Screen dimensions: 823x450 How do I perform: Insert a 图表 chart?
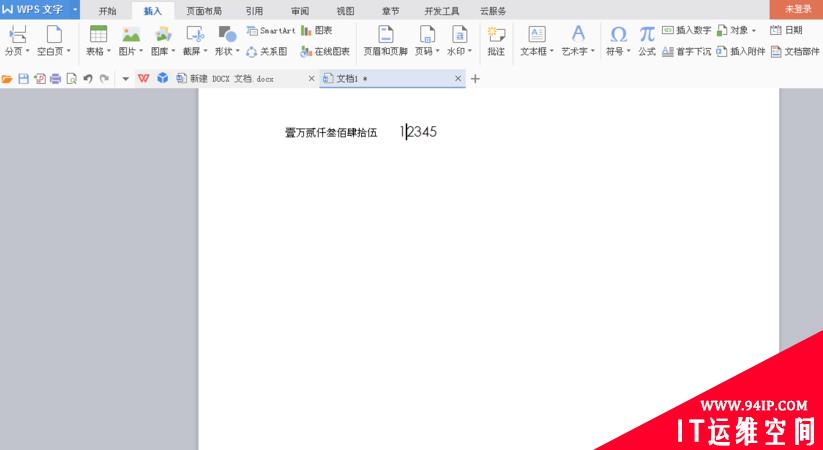[316, 30]
